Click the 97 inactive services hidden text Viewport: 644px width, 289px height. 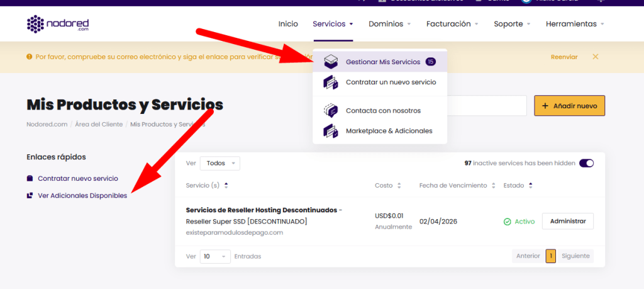tap(520, 163)
